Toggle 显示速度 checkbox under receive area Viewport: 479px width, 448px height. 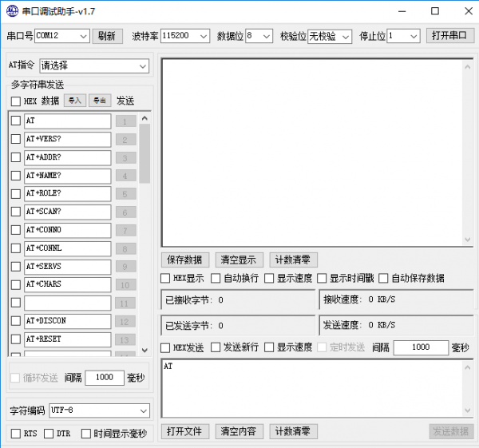click(x=269, y=279)
